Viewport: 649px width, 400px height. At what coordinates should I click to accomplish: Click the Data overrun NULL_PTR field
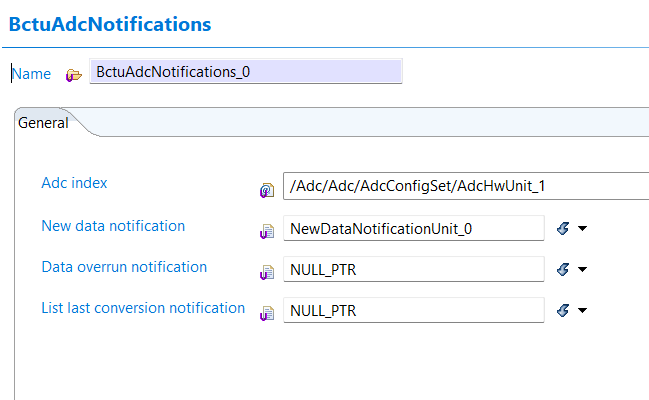coord(413,270)
